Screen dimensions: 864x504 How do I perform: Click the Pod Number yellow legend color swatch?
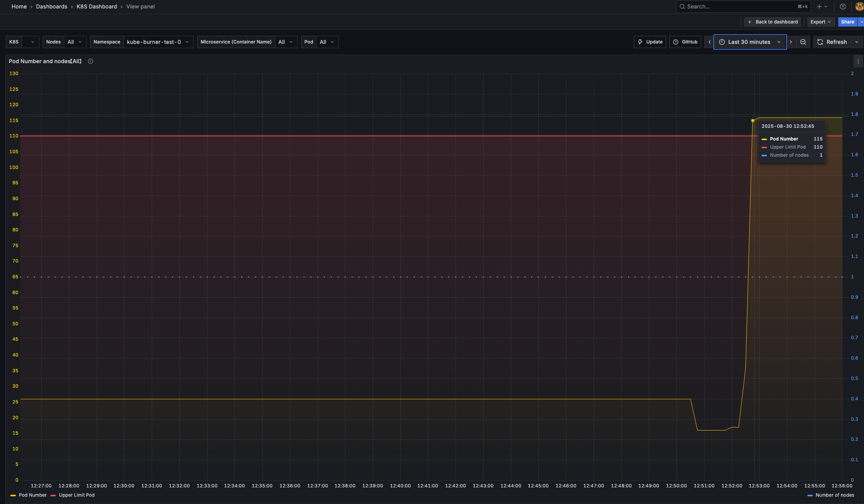pos(13,495)
